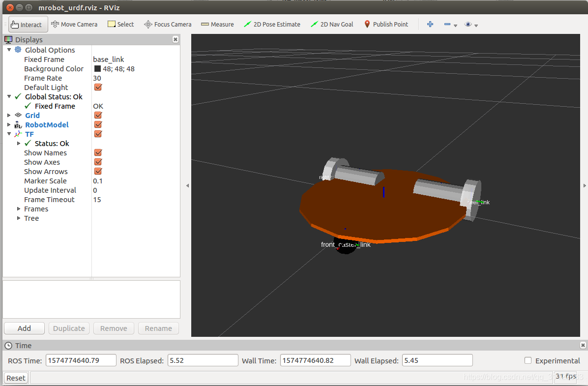
Task: Select the Fixed Frame OK status row
Action: pyautogui.click(x=91, y=106)
